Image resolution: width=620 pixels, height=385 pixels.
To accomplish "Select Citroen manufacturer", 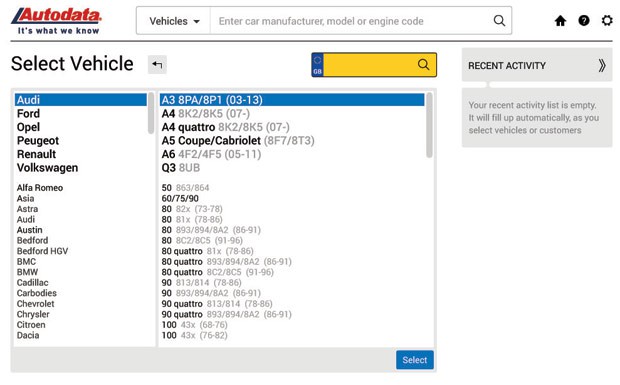I will point(31,325).
